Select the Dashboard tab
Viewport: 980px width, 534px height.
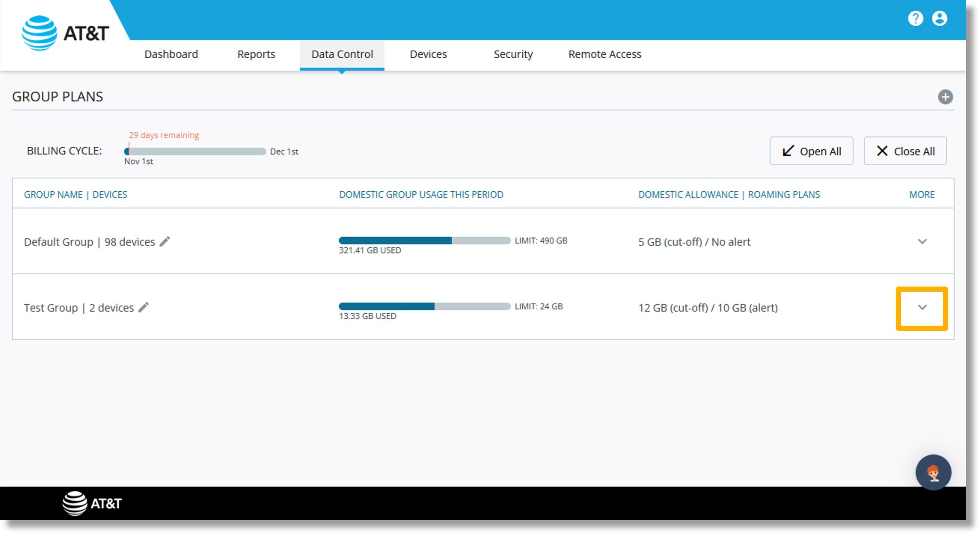pos(171,55)
